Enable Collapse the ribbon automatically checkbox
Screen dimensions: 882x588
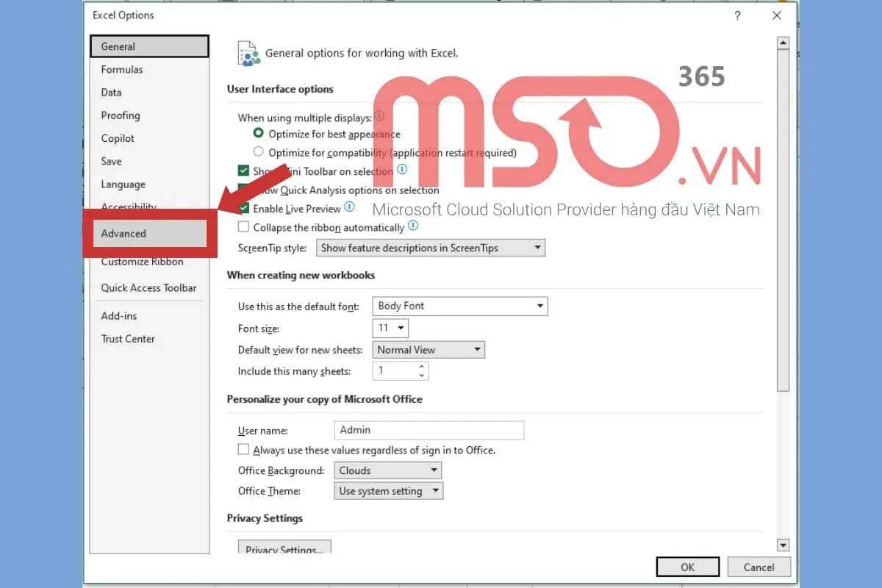click(x=244, y=227)
